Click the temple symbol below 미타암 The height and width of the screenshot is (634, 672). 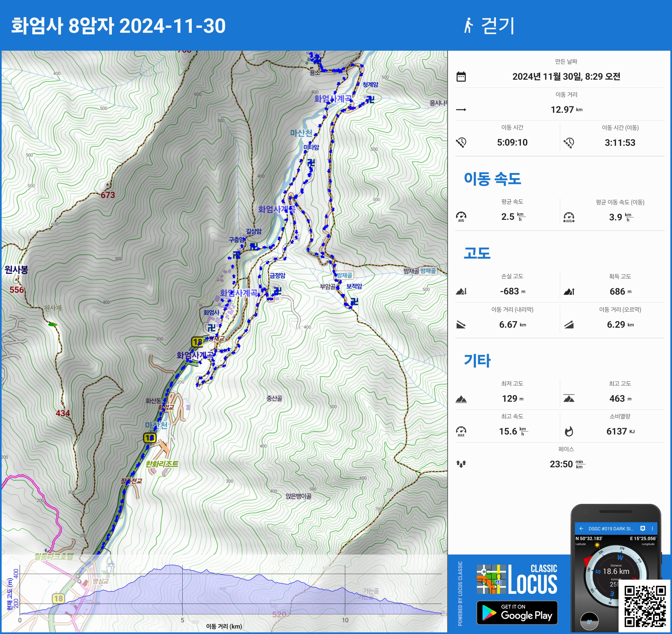click(311, 162)
